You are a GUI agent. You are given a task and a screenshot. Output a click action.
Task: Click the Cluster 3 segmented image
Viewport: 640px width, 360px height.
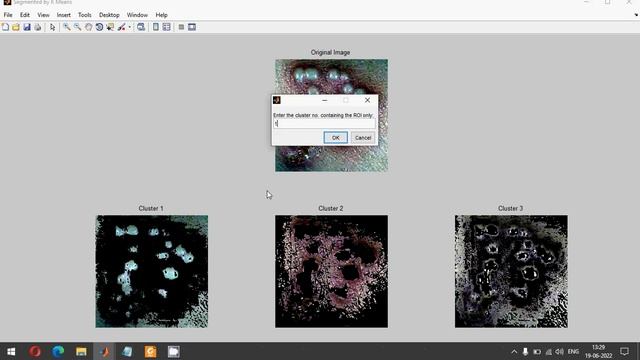click(511, 271)
